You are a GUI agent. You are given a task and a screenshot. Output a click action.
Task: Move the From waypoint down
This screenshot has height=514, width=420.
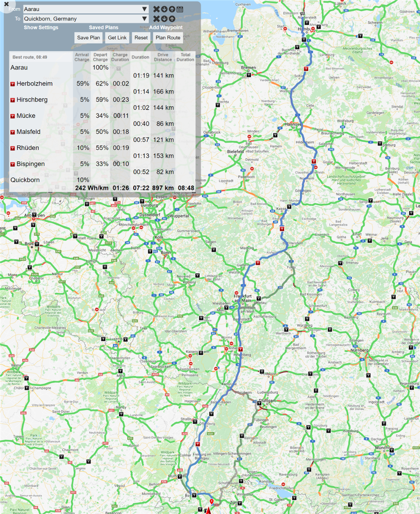point(164,9)
